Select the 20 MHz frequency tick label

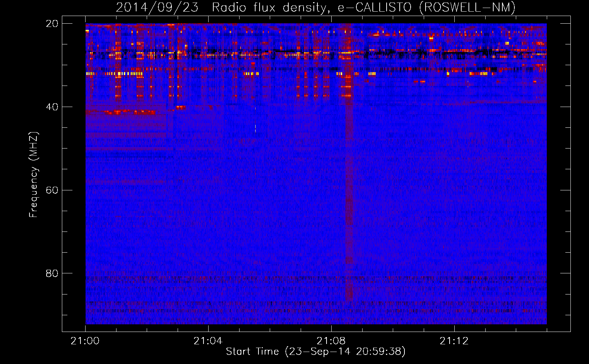pyautogui.click(x=52, y=24)
